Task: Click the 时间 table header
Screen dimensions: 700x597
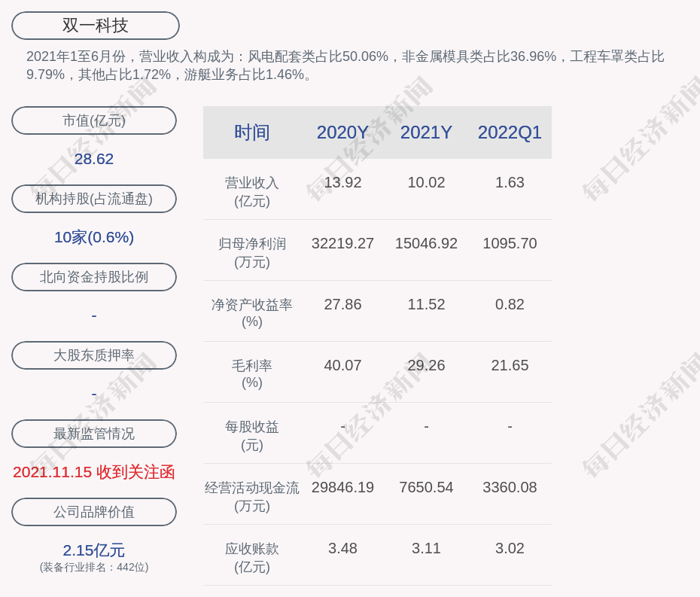Action: [x=251, y=132]
